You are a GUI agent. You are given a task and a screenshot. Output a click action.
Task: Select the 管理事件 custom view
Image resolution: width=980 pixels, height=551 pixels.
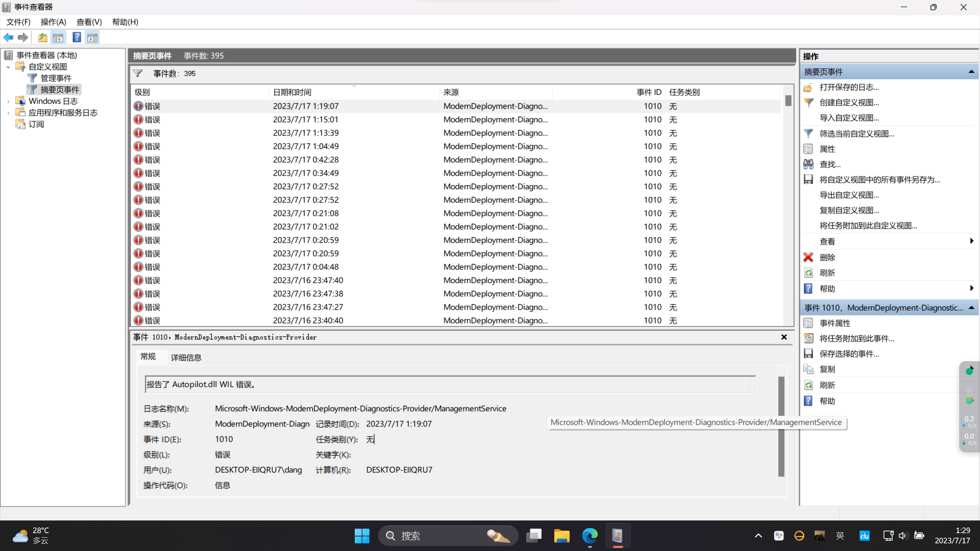pyautogui.click(x=56, y=78)
